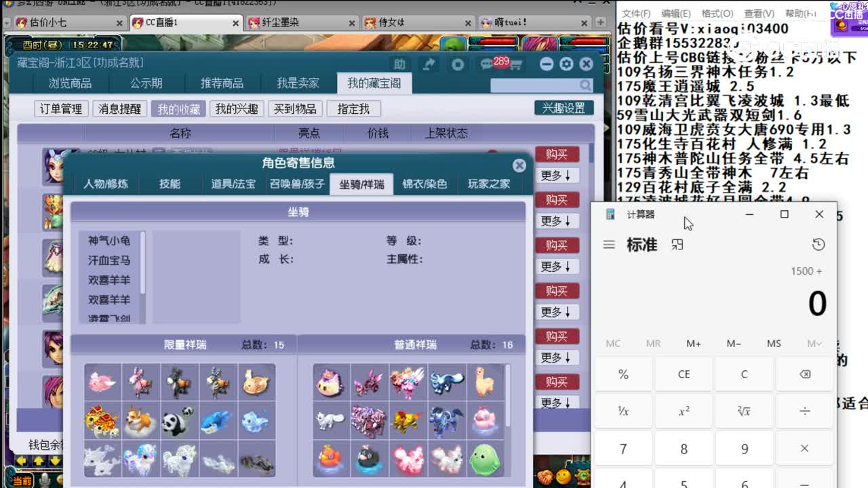This screenshot has height=488, width=868.
Task: Select the golden lion mount in 限量祥瑞
Action: click(x=103, y=422)
